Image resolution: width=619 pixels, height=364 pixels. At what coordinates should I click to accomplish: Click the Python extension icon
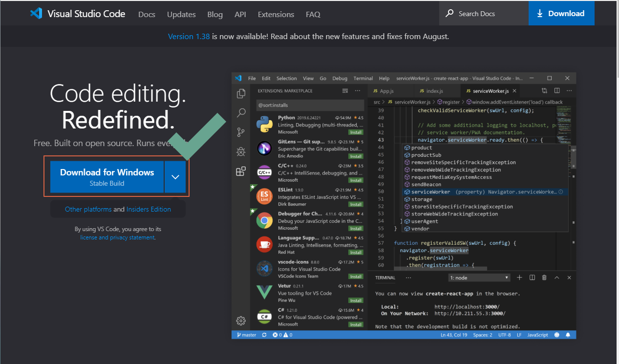(264, 125)
